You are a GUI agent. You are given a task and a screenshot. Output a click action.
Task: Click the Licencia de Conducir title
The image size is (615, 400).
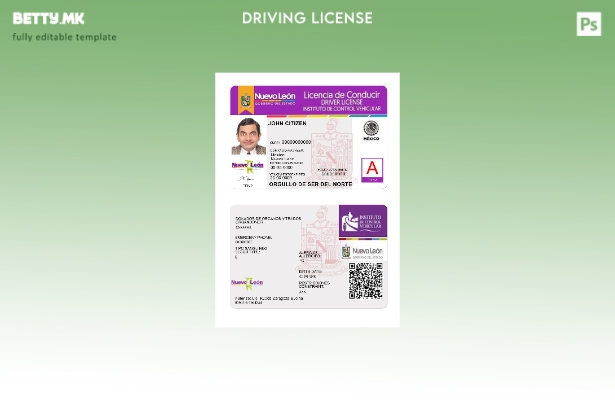click(x=343, y=94)
